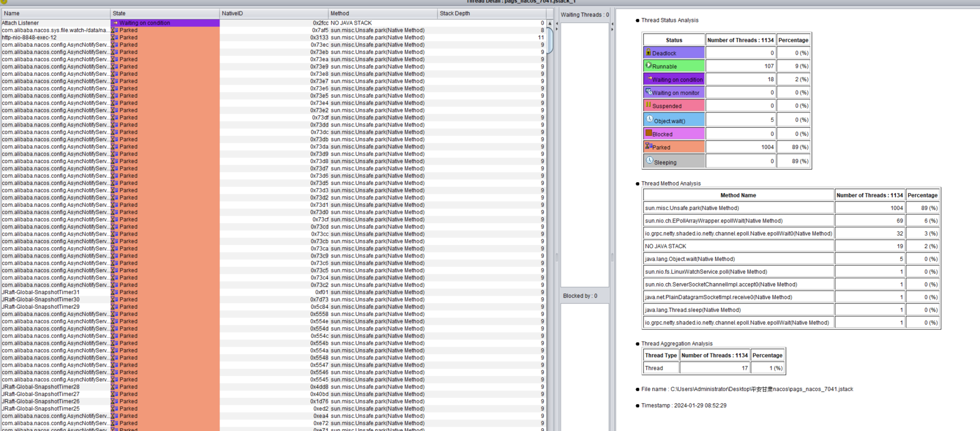Sort threads by the Method column header
980x431 pixels.
coord(383,13)
